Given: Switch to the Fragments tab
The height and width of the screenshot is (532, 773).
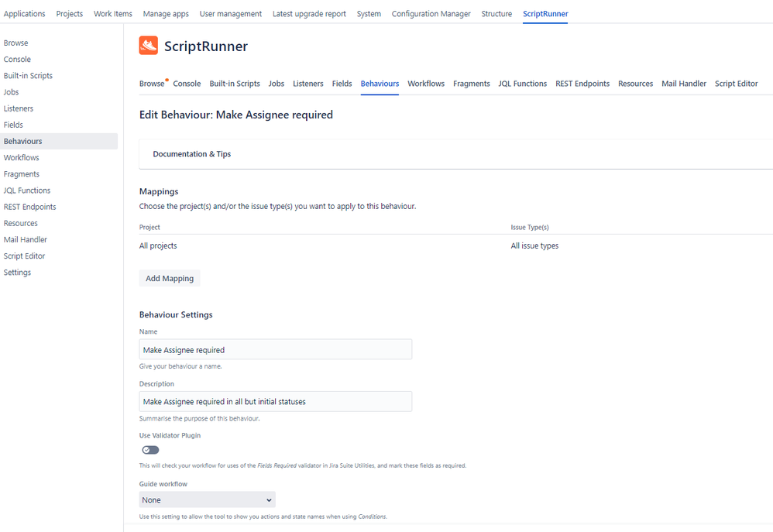Looking at the screenshot, I should [x=471, y=84].
